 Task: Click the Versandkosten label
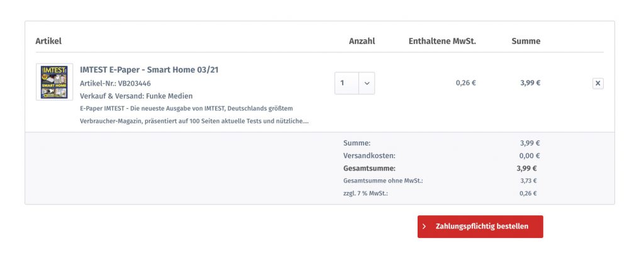tap(369, 155)
